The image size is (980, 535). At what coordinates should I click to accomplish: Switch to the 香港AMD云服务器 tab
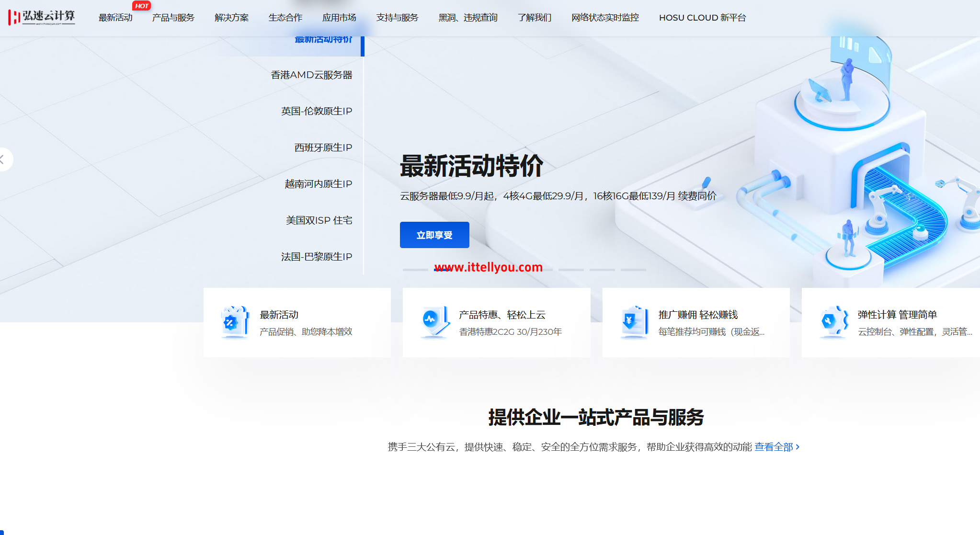coord(311,75)
